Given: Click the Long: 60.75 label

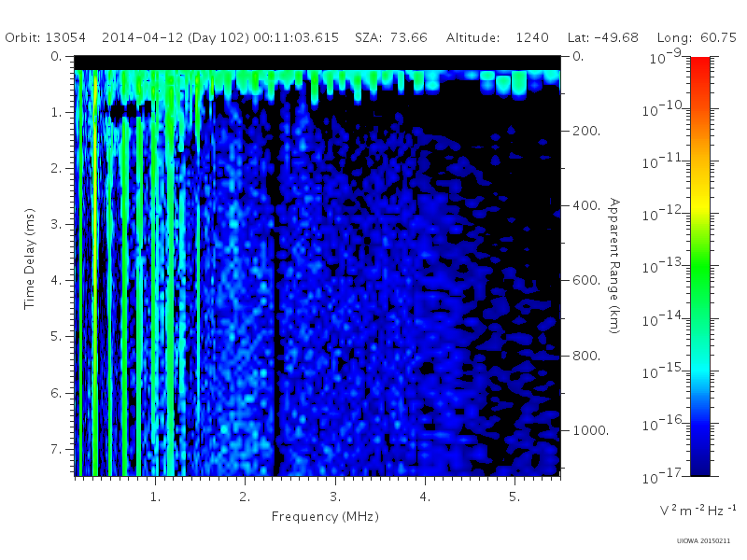Looking at the screenshot, I should (697, 37).
